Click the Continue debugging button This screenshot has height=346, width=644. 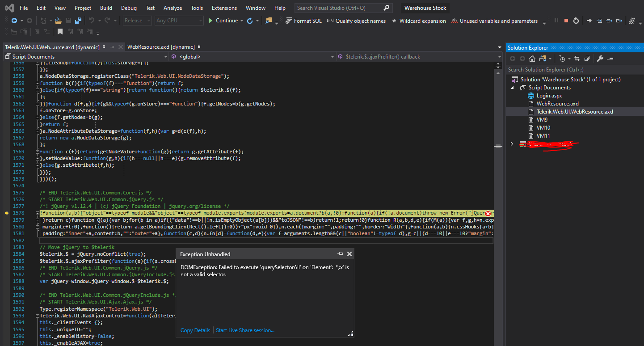[x=223, y=21]
